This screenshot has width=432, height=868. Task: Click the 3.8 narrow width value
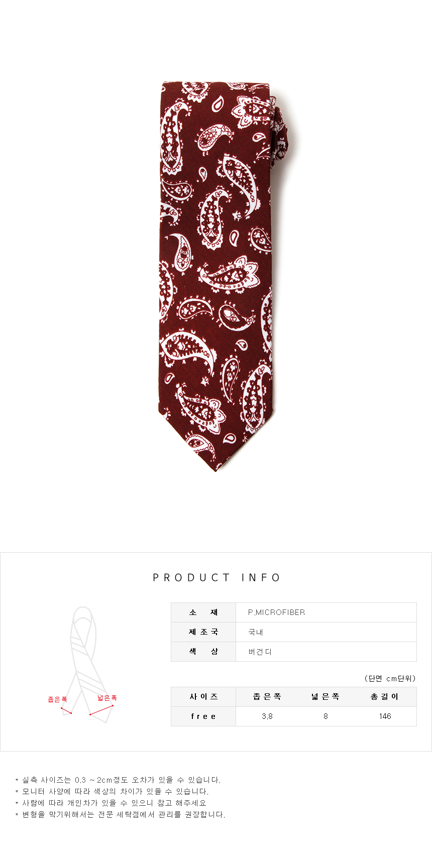click(267, 716)
